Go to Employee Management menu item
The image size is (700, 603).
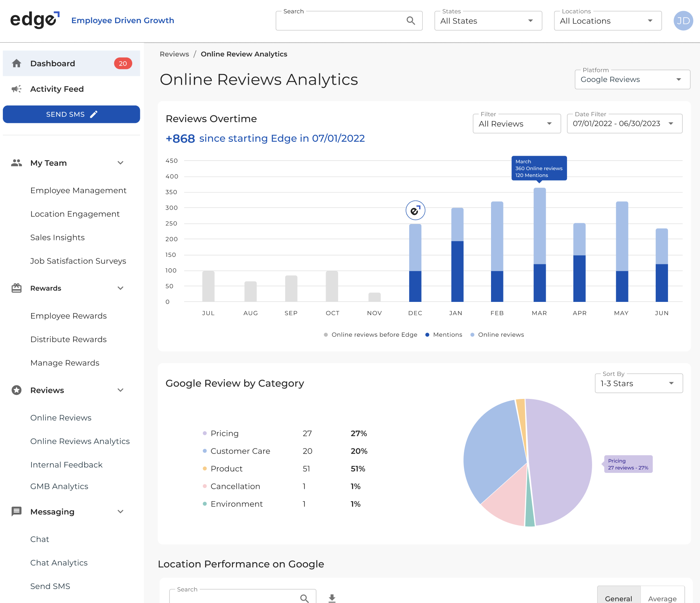tap(78, 190)
